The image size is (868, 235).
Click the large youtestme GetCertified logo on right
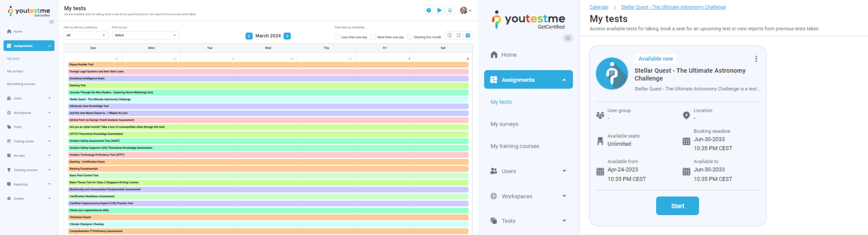click(x=529, y=20)
